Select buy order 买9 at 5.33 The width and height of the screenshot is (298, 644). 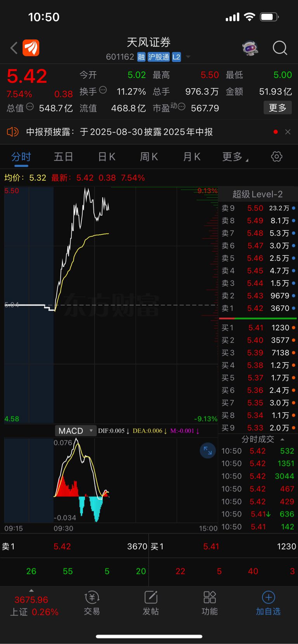(258, 428)
